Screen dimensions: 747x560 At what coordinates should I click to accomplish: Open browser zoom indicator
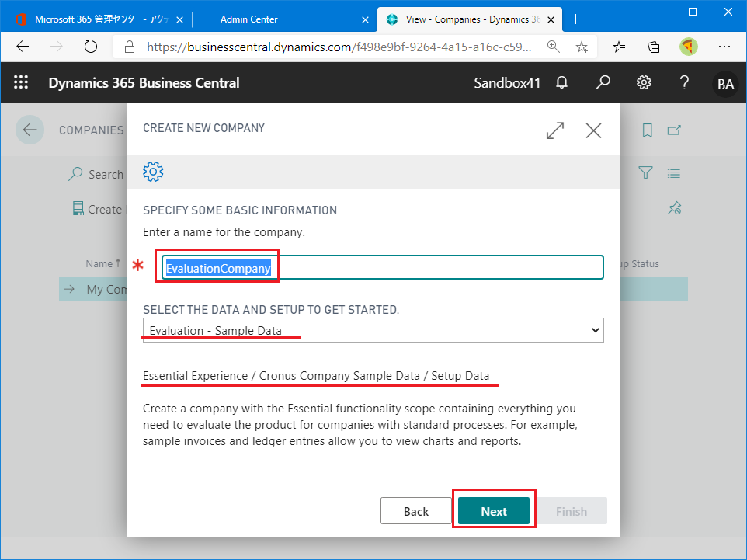[553, 47]
